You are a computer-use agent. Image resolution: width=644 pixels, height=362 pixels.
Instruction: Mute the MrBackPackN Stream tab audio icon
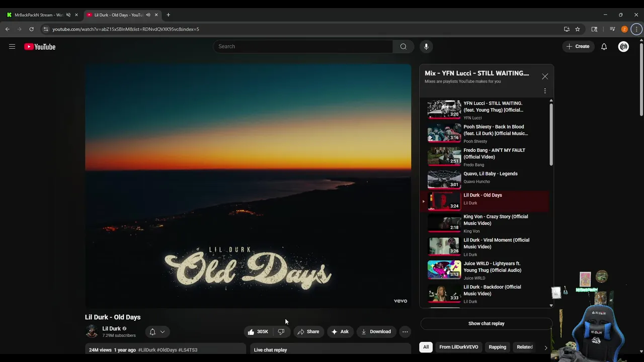[x=68, y=15]
